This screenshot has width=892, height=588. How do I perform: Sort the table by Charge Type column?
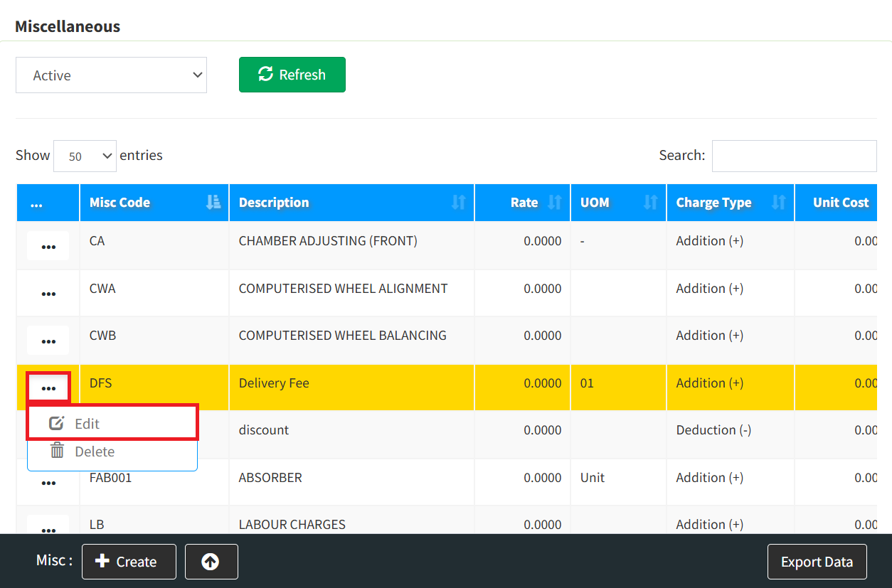tap(778, 203)
